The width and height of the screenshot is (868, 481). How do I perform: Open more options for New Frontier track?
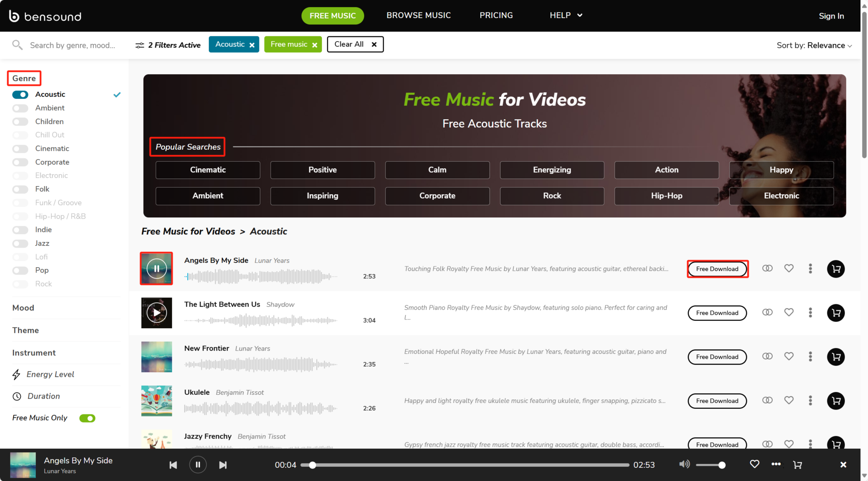[x=810, y=357]
